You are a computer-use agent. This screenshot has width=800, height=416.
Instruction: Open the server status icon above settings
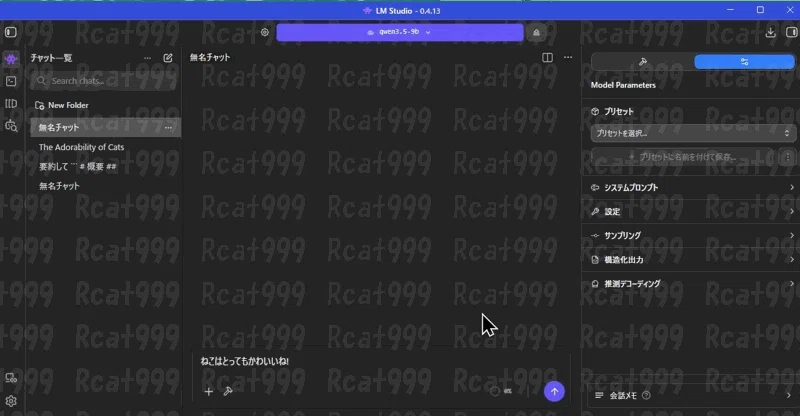(x=11, y=378)
